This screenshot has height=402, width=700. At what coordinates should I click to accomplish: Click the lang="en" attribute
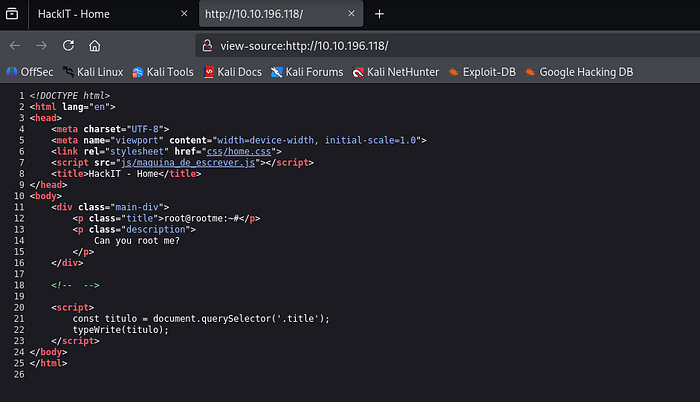86,107
